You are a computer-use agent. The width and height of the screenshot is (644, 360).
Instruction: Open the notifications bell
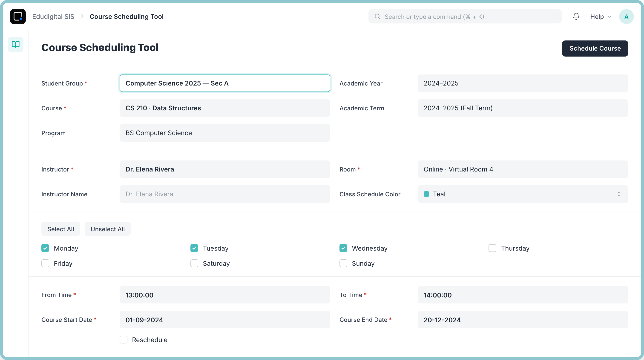576,17
